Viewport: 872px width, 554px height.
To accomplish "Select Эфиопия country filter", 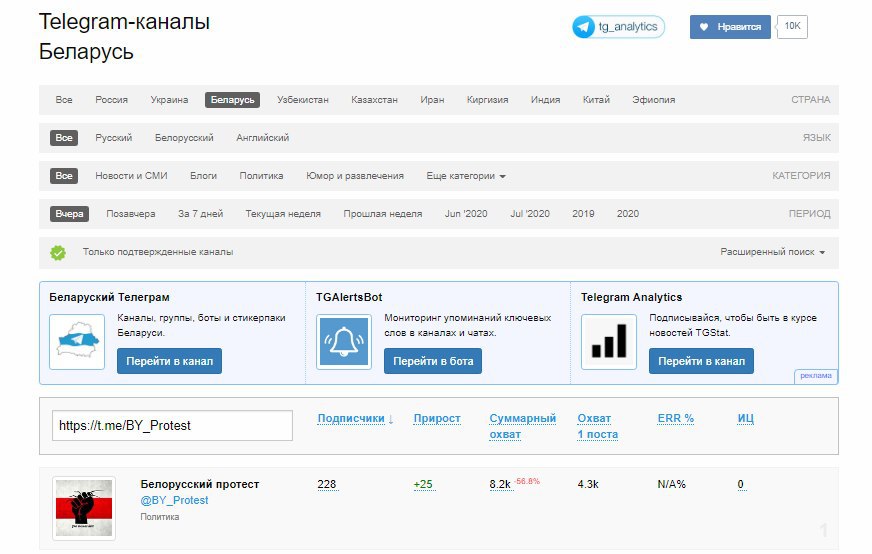I will (653, 100).
